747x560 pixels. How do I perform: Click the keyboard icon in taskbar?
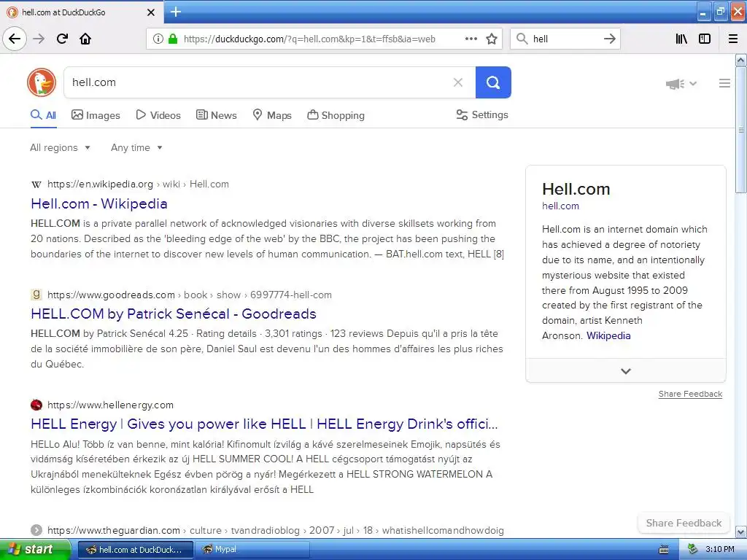pyautogui.click(x=664, y=550)
